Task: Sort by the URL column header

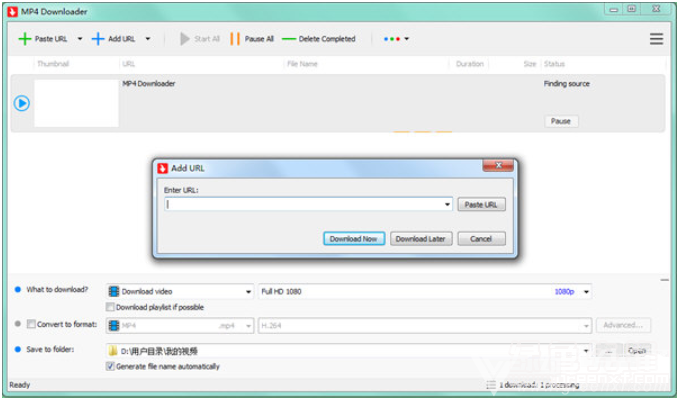Action: pos(128,64)
